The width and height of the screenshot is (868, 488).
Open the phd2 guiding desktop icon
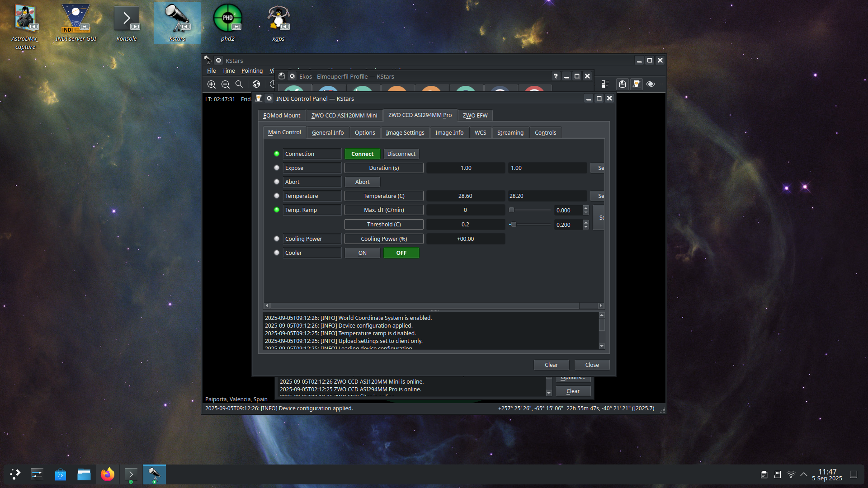coord(228,23)
